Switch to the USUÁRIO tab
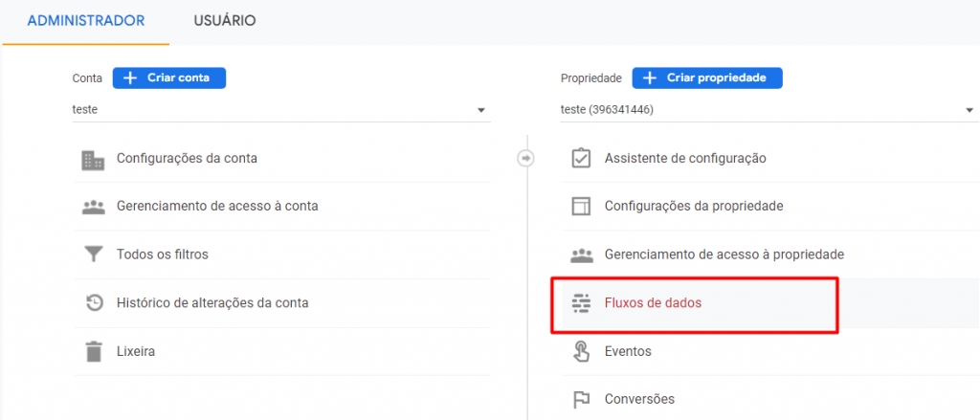The image size is (980, 420). (x=224, y=20)
